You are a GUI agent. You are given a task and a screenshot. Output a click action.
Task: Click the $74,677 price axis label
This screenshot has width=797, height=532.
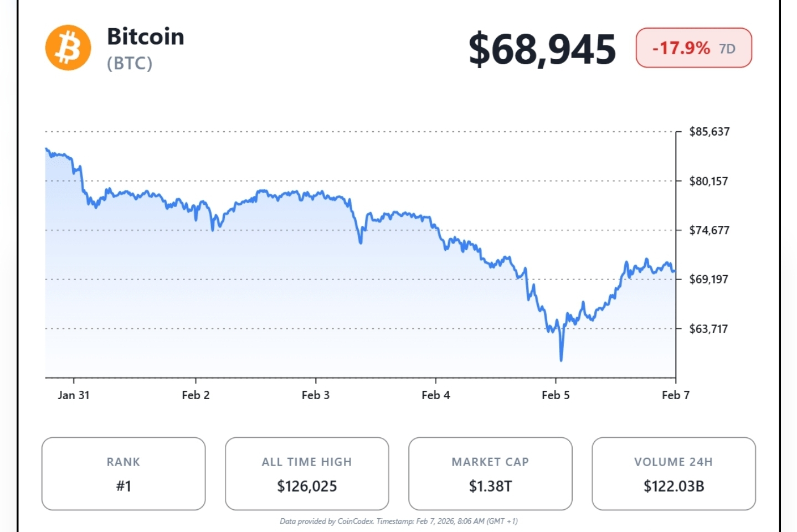coord(709,230)
